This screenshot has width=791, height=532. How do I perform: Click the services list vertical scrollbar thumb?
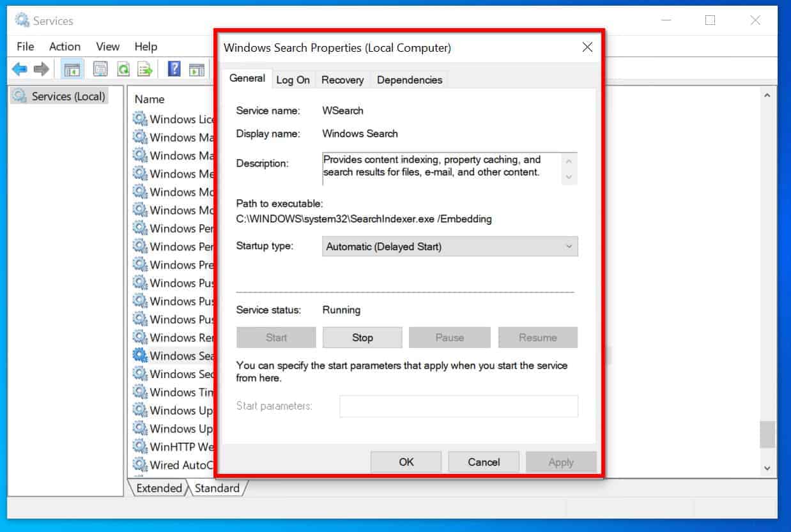point(767,434)
